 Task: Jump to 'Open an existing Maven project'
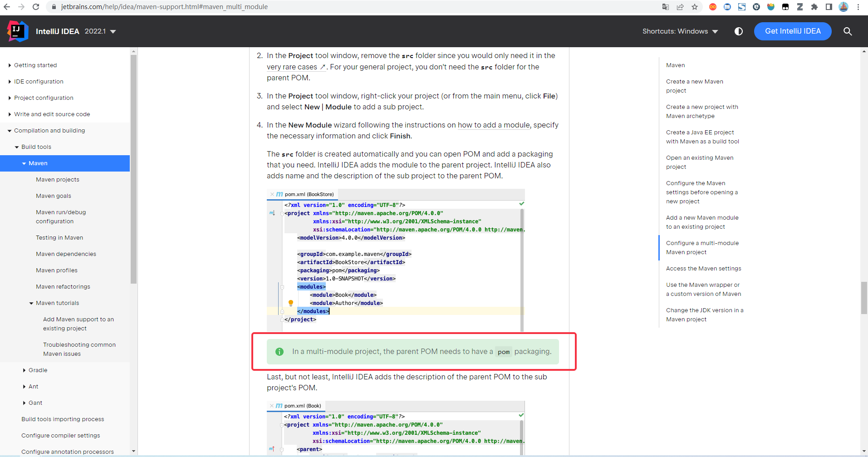[700, 162]
